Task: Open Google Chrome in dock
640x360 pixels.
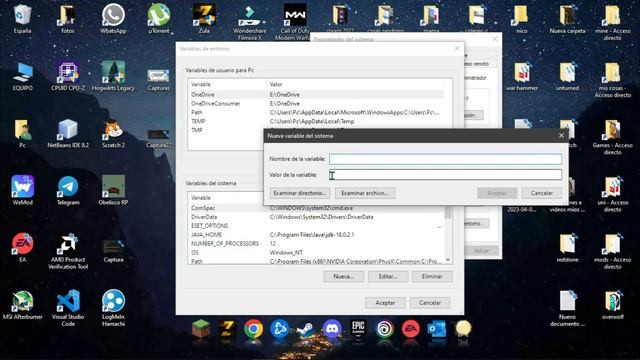Action: coord(253,329)
